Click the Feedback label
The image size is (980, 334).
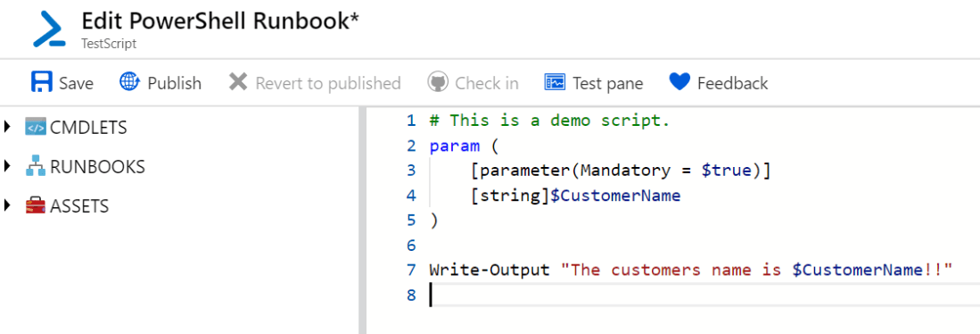point(732,83)
